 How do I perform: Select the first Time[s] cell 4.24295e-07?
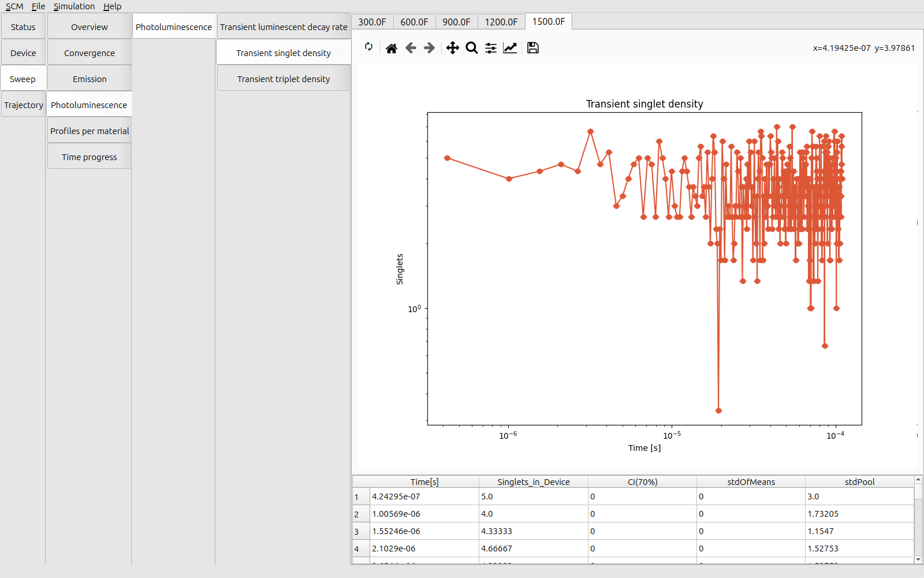pyautogui.click(x=424, y=497)
